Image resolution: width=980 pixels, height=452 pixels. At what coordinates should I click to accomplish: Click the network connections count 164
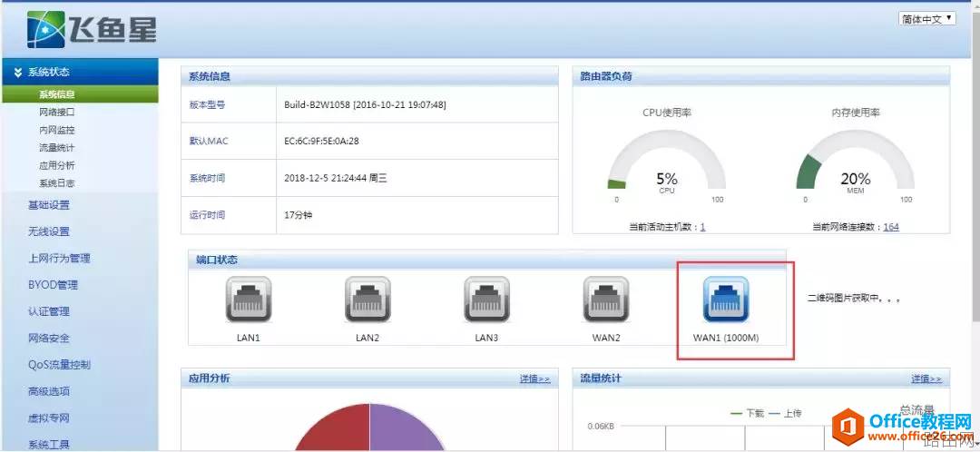pos(891,227)
